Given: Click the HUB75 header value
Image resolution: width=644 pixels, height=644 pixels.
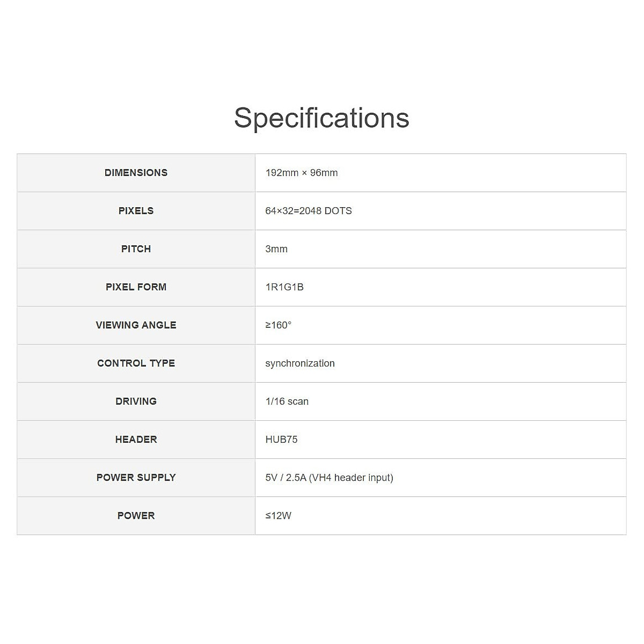Looking at the screenshot, I should coord(281,440).
